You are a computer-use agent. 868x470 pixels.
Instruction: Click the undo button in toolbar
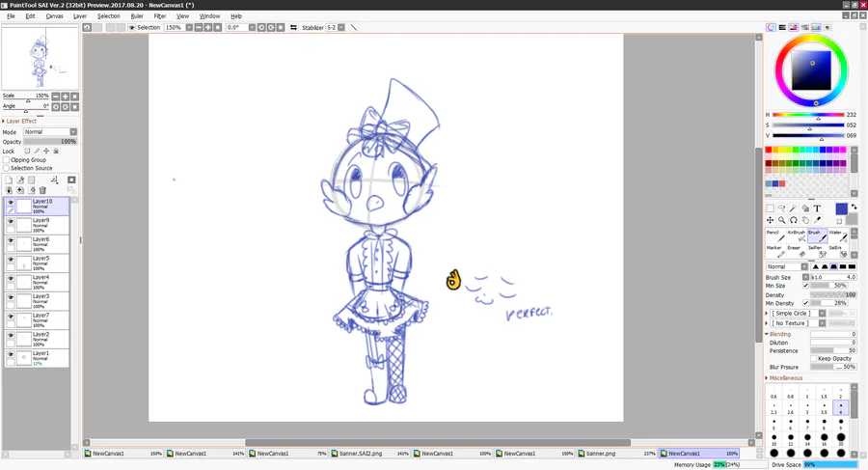pos(87,27)
